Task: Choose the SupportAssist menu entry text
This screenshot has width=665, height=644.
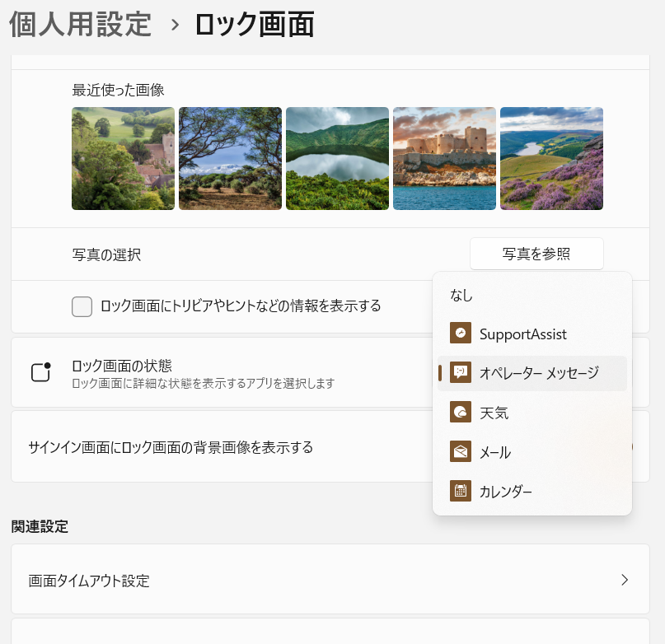Action: pos(523,334)
